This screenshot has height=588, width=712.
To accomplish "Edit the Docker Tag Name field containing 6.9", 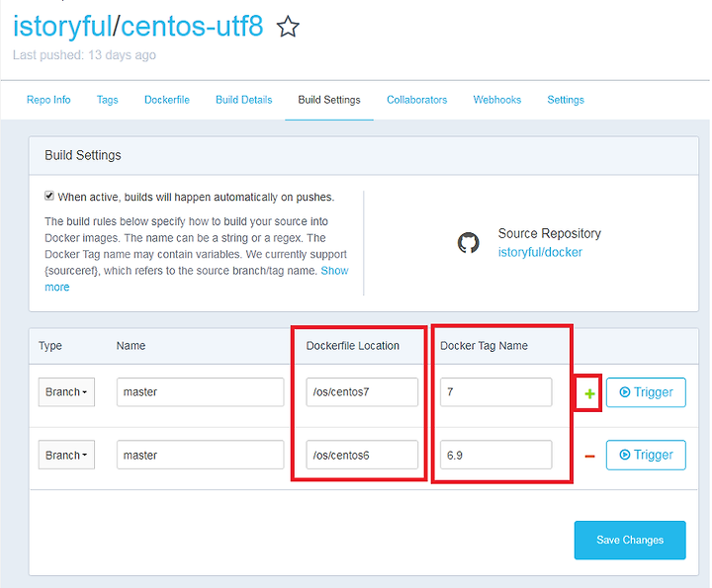I will pos(495,455).
